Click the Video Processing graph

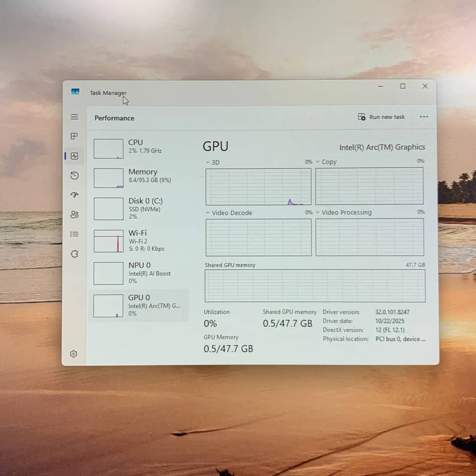pyautogui.click(x=370, y=237)
